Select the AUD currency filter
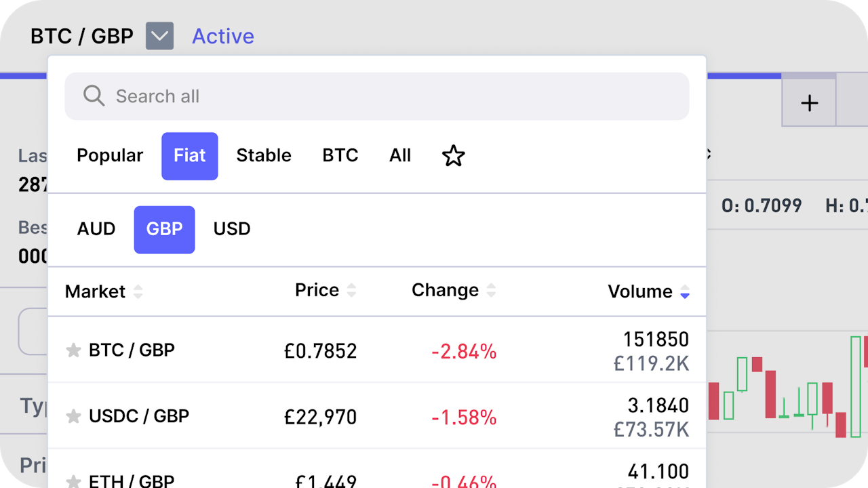The width and height of the screenshot is (868, 488). (x=96, y=229)
